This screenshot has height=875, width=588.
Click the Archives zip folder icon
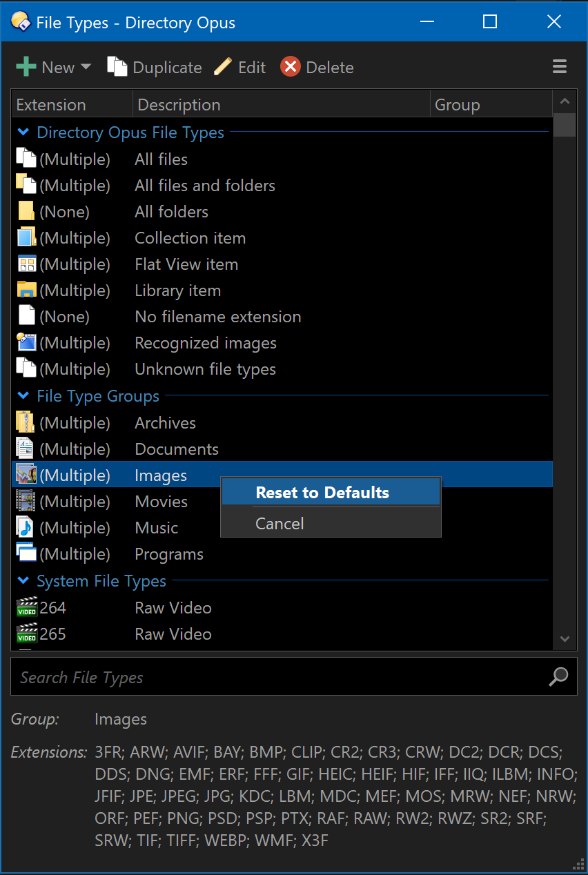[26, 422]
